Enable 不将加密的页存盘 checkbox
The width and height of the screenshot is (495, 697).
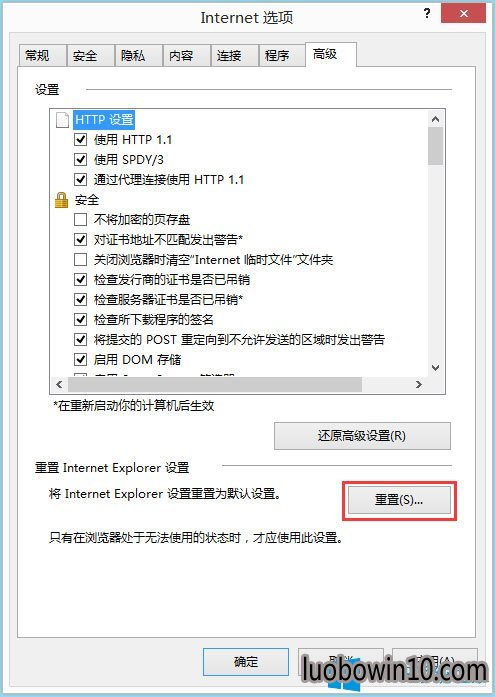(x=80, y=220)
